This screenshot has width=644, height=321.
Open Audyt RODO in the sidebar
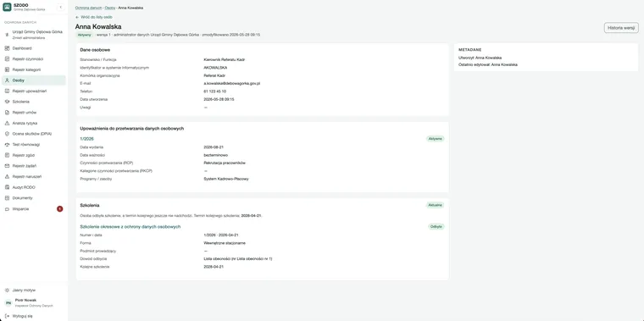tap(34, 187)
